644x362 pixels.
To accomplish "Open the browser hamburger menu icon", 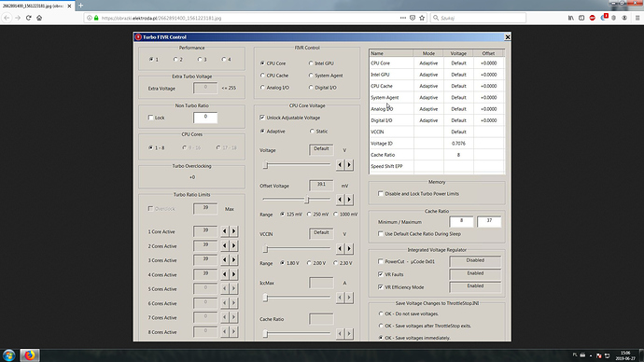I will (x=637, y=18).
